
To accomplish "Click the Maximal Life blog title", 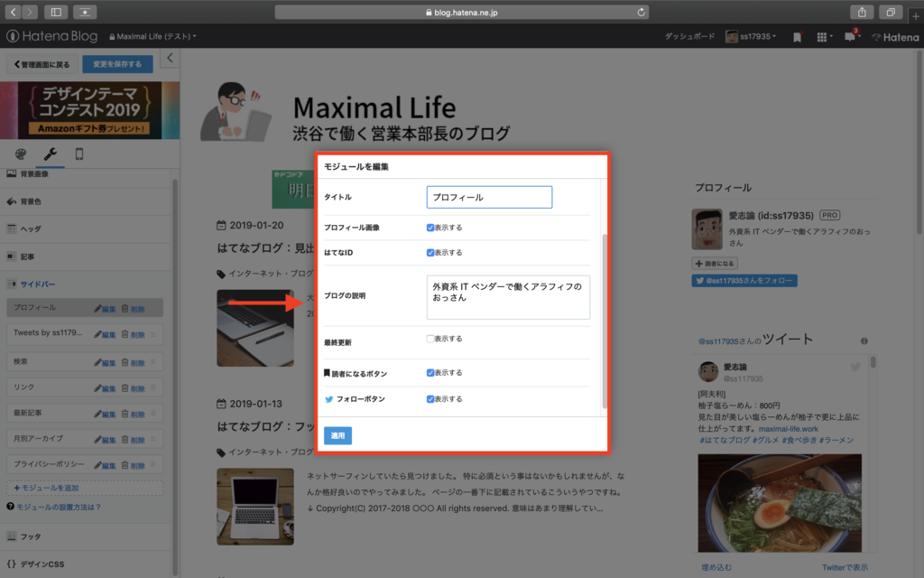I will click(x=374, y=108).
